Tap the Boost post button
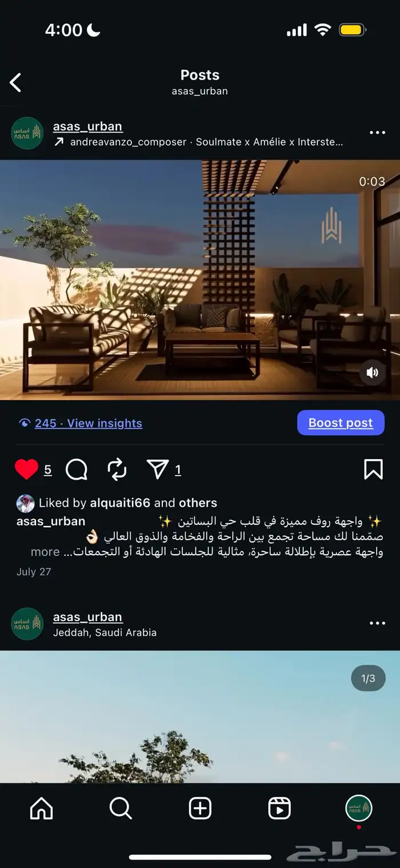 pyautogui.click(x=341, y=423)
